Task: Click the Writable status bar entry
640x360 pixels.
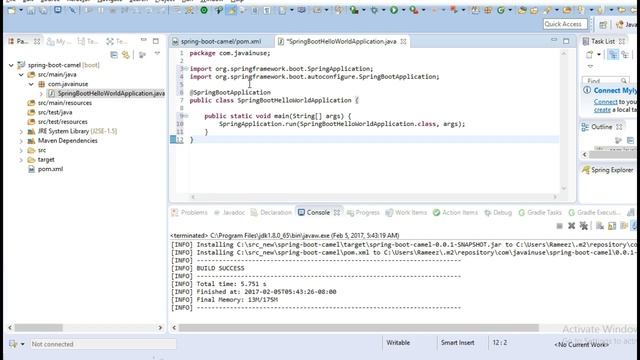Action: pyautogui.click(x=398, y=343)
